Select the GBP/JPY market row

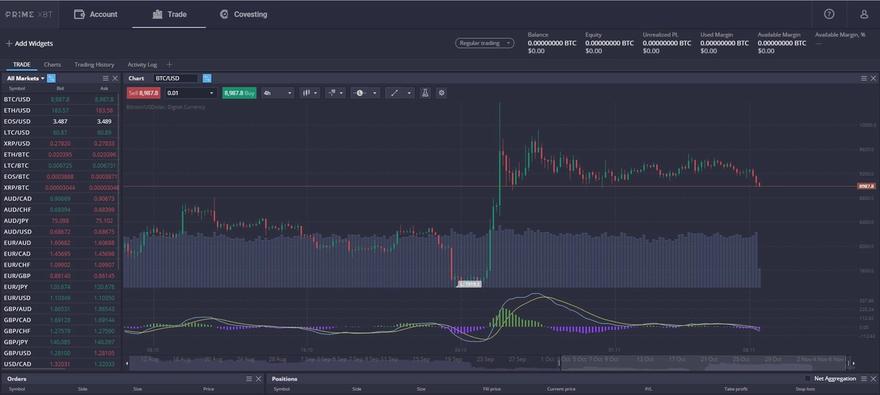point(61,342)
